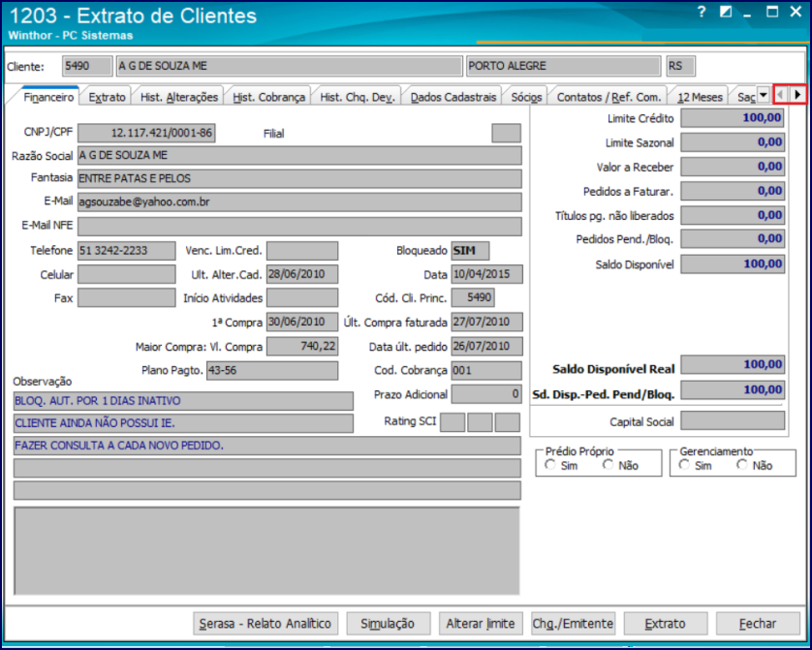The image size is (812, 650).
Task: Click the large empty notes text area
Action: coord(267,550)
